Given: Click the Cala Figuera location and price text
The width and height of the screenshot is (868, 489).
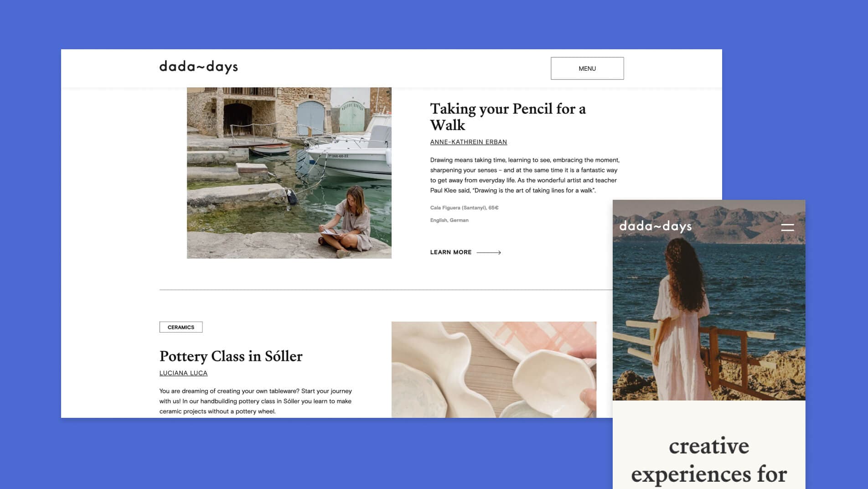Looking at the screenshot, I should pos(464,208).
